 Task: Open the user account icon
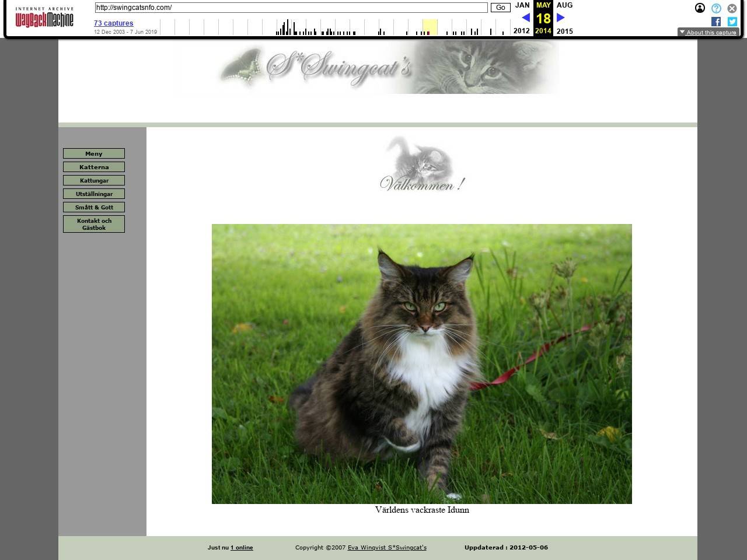coord(700,8)
